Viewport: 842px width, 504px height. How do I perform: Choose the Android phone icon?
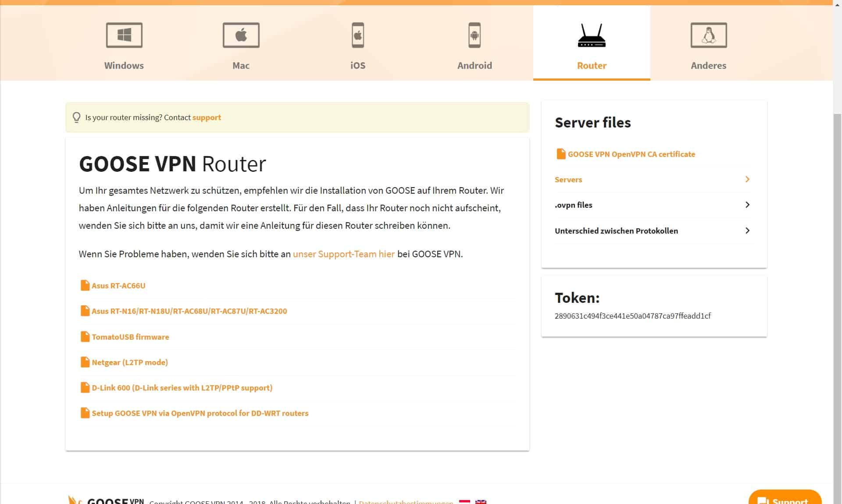click(475, 35)
